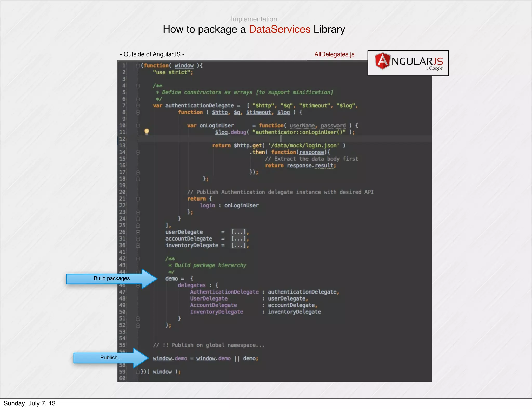Click the lightbulb intention icon on line 11
532x409 pixels.
(147, 132)
